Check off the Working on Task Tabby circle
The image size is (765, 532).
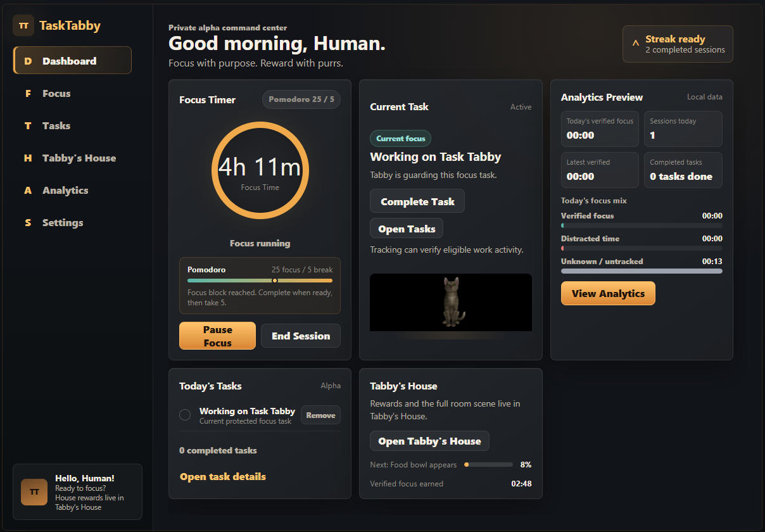point(185,415)
